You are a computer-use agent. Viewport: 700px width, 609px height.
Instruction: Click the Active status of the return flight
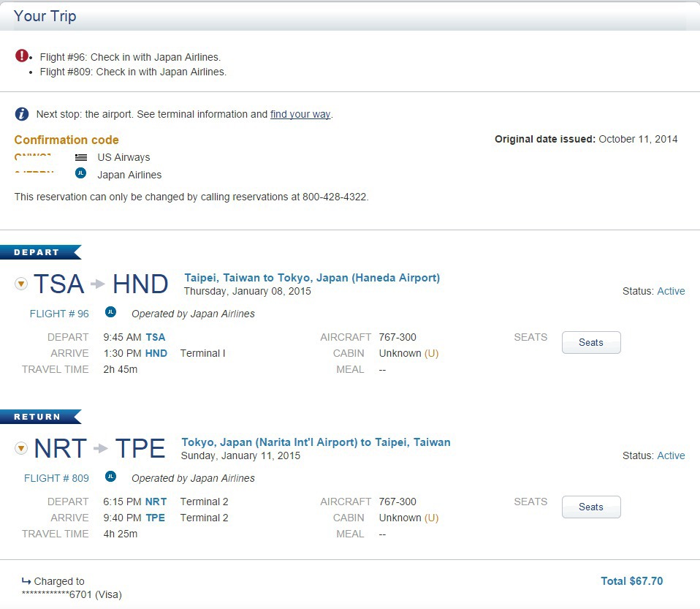(x=671, y=455)
